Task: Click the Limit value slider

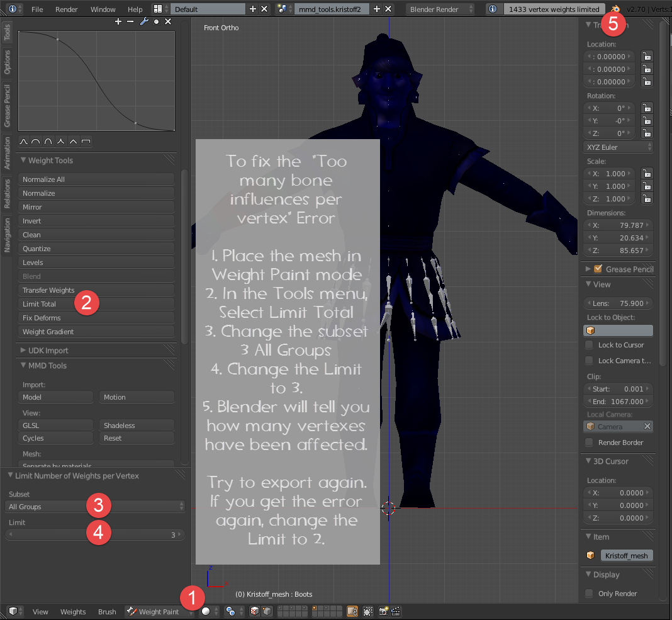Action: click(95, 534)
